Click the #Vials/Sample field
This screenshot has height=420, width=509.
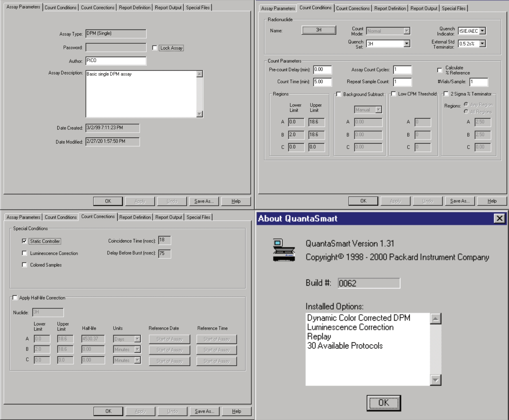pyautogui.click(x=479, y=82)
